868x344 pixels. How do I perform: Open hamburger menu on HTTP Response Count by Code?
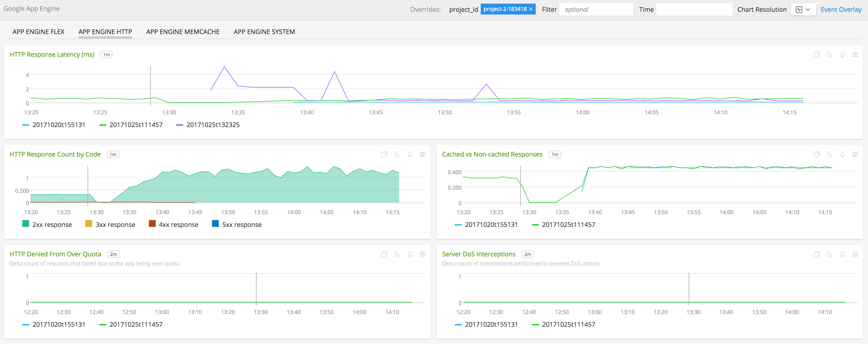(423, 154)
